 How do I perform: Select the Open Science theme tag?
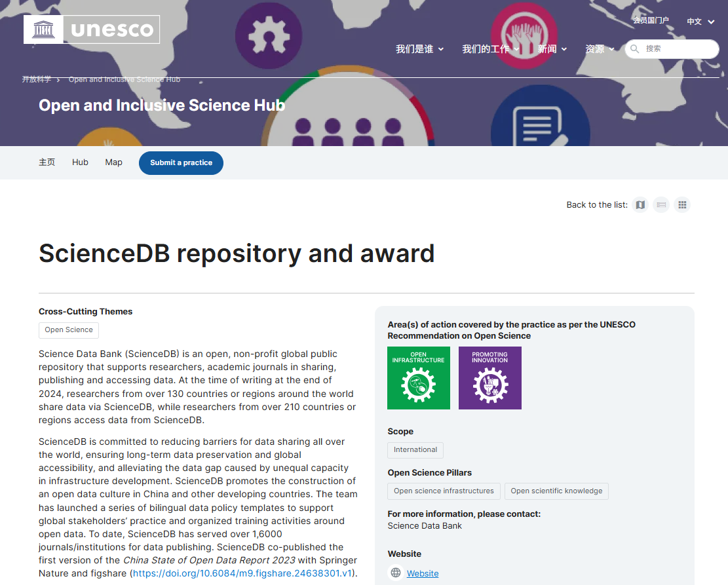pyautogui.click(x=69, y=330)
